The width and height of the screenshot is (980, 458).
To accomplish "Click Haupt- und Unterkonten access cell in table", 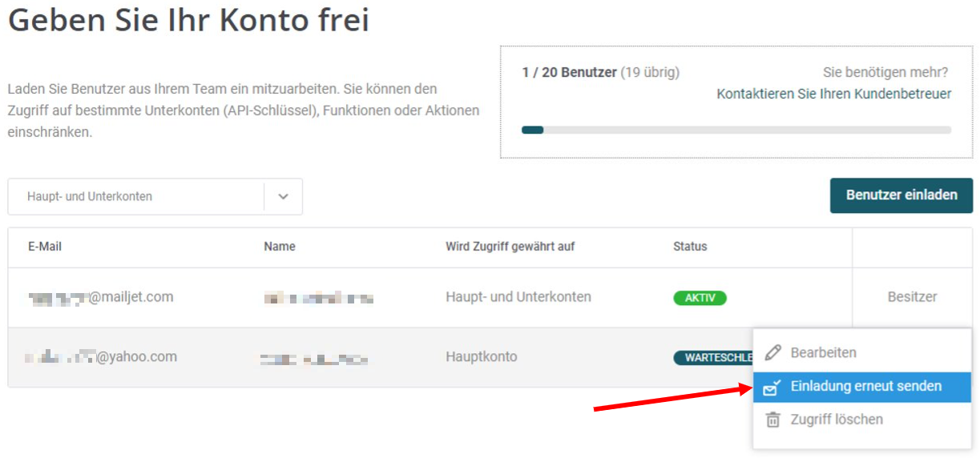I will click(x=518, y=297).
